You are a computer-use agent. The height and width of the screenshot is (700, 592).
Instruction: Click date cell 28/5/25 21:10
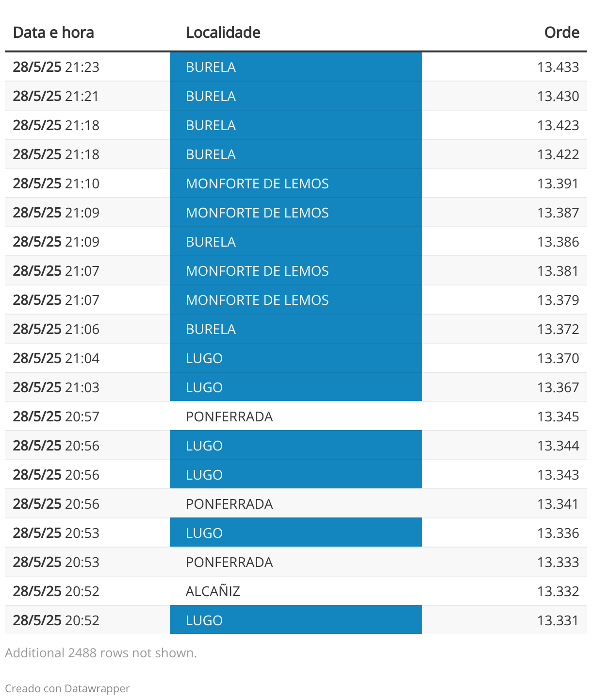(x=56, y=183)
